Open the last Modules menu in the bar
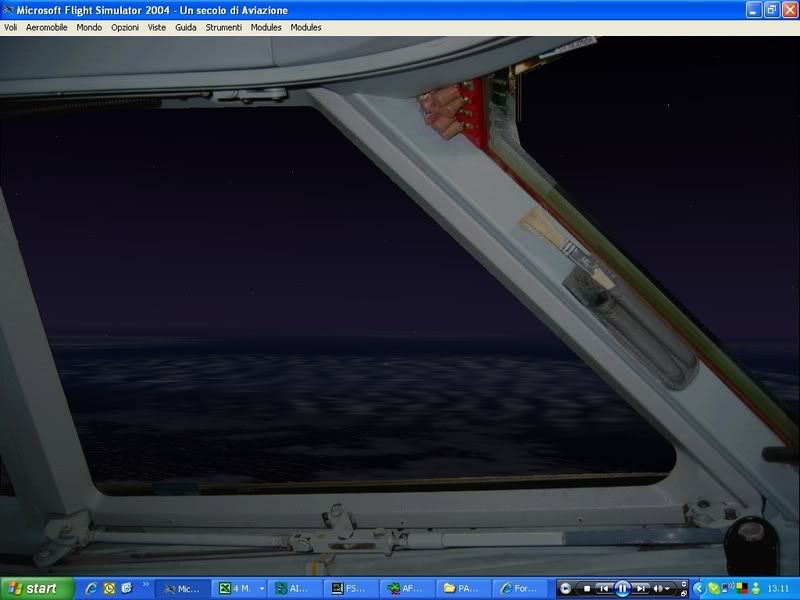This screenshot has width=800, height=600. tap(306, 28)
